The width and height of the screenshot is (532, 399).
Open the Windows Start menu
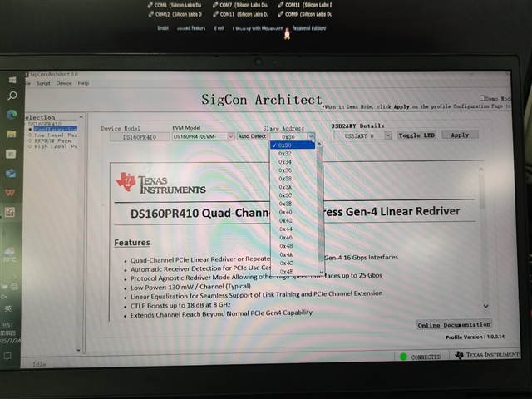[12, 80]
